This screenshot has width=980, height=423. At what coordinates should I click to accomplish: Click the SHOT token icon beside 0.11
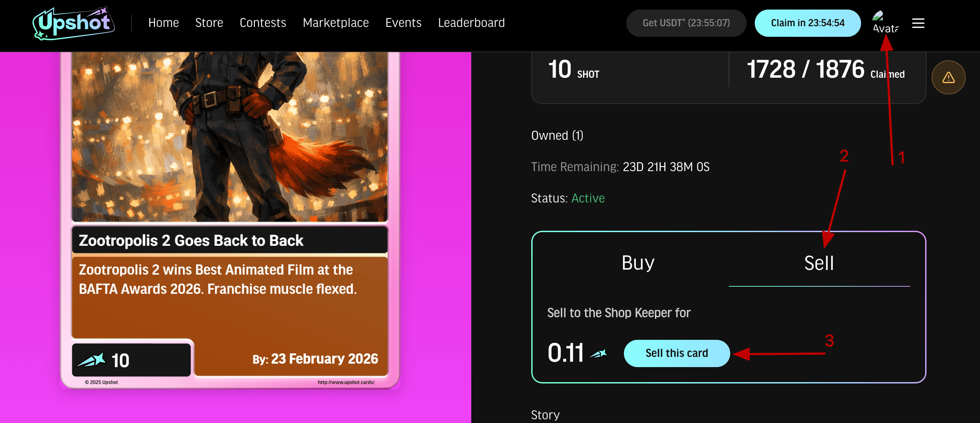(x=598, y=354)
